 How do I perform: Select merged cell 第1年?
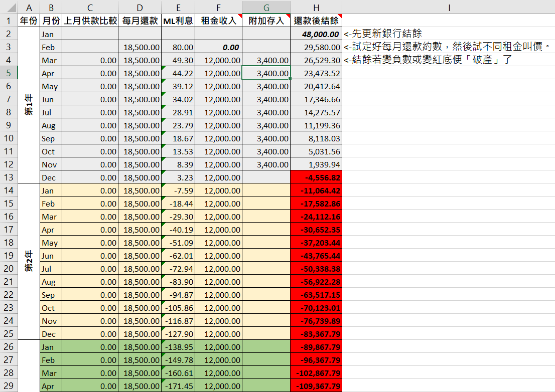[x=29, y=105]
